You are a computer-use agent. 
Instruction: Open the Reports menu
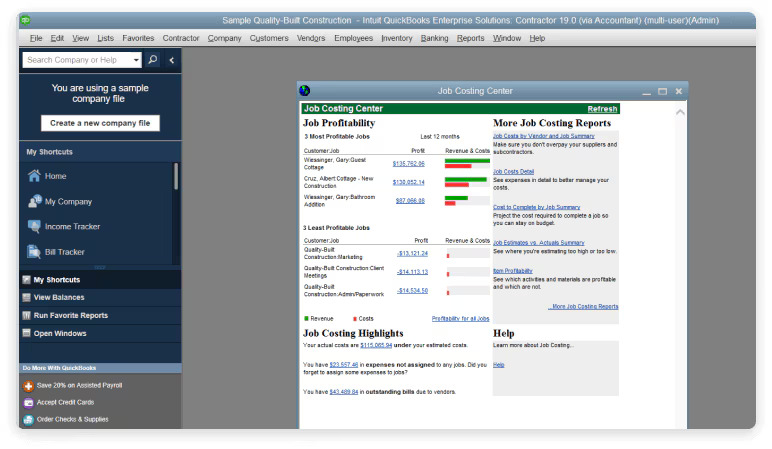(470, 38)
